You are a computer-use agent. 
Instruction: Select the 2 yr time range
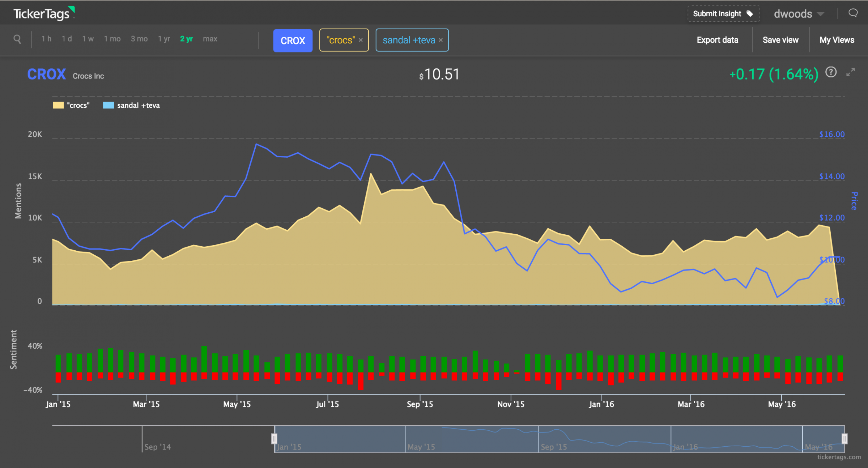pyautogui.click(x=186, y=39)
